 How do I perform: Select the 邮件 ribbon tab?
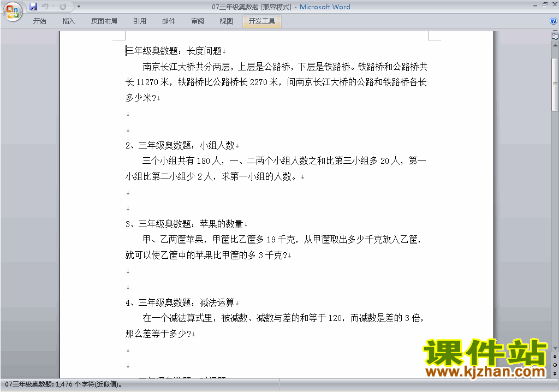(169, 21)
